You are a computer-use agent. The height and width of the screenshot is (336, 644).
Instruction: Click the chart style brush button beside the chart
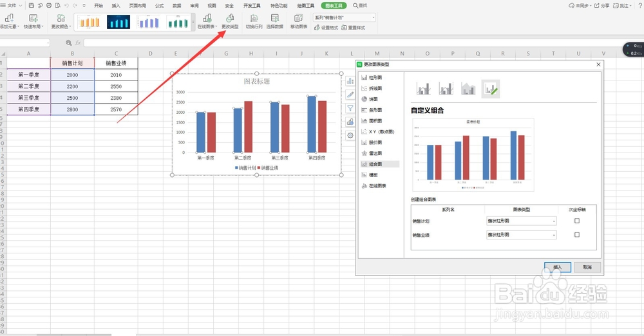(350, 95)
